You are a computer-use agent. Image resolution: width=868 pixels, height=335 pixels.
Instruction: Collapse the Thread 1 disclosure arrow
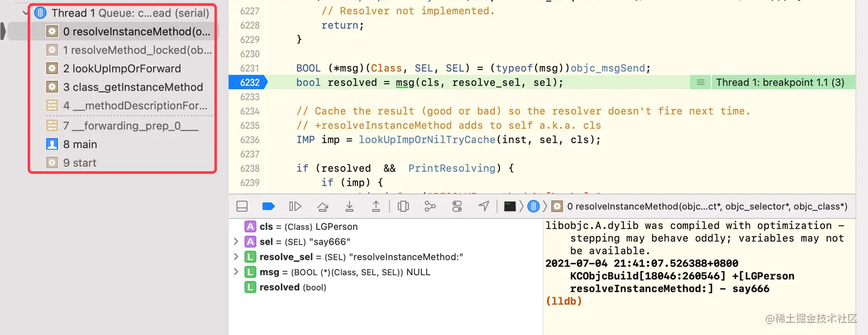25,13
